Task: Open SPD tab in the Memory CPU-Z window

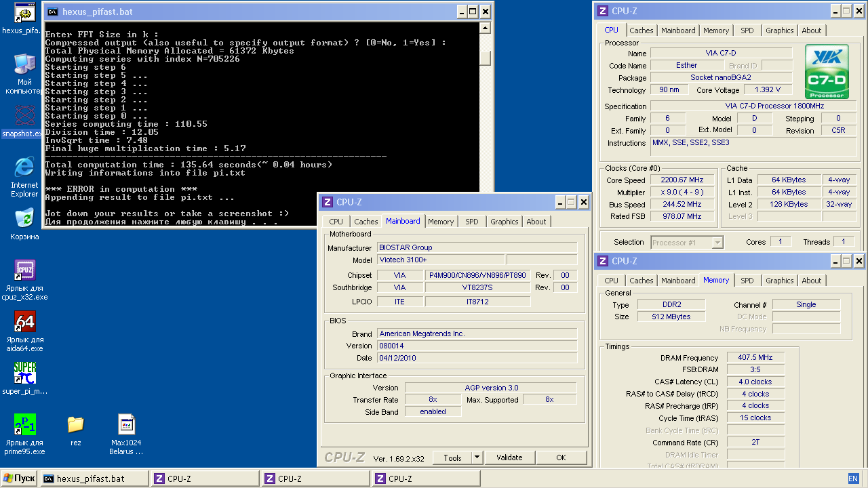Action: click(747, 281)
